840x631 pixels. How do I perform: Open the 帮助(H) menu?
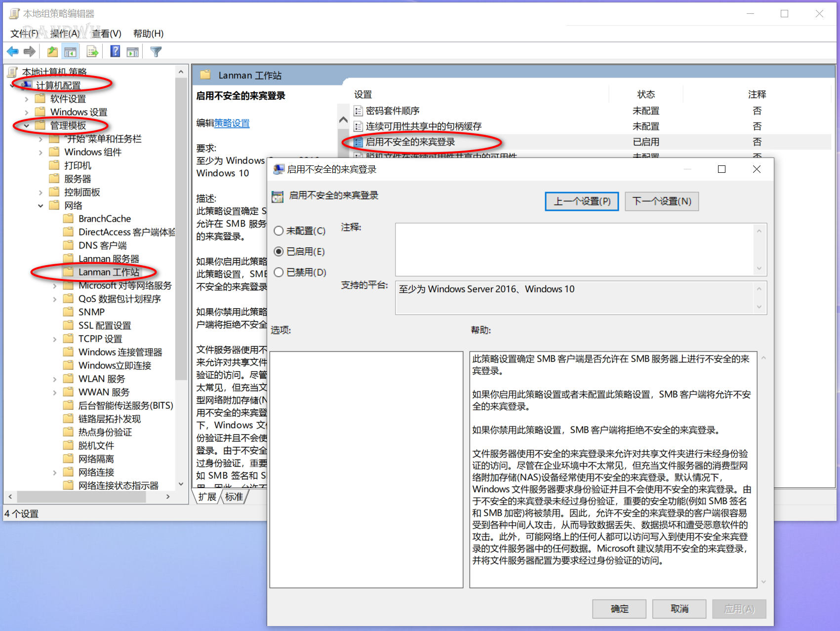[x=148, y=34]
